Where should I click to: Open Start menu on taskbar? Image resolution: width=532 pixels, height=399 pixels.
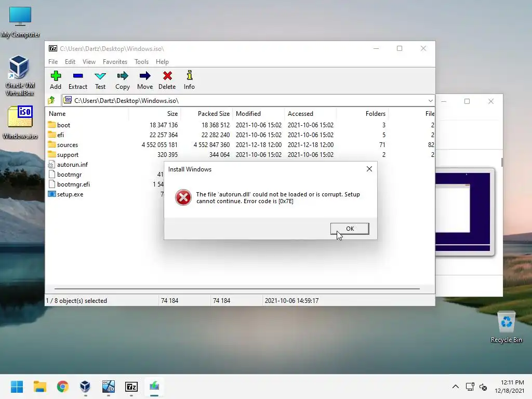pyautogui.click(x=17, y=387)
